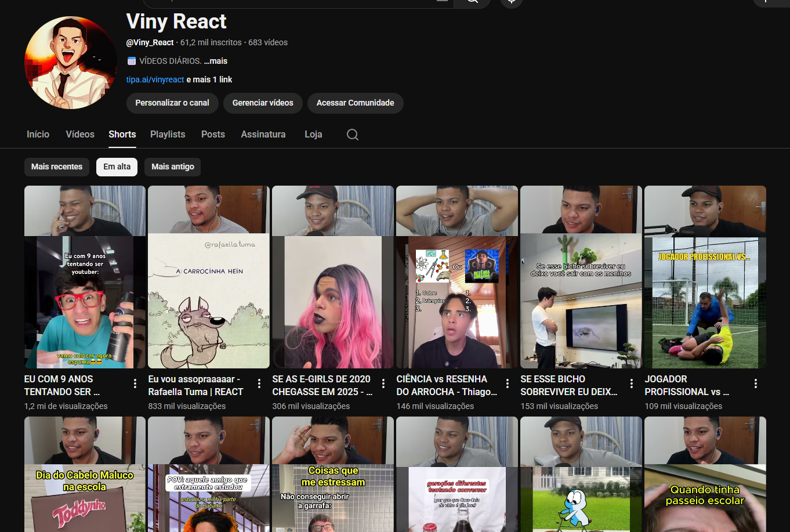Image resolution: width=790 pixels, height=532 pixels.
Task: Open the Playlists tab
Action: click(168, 134)
